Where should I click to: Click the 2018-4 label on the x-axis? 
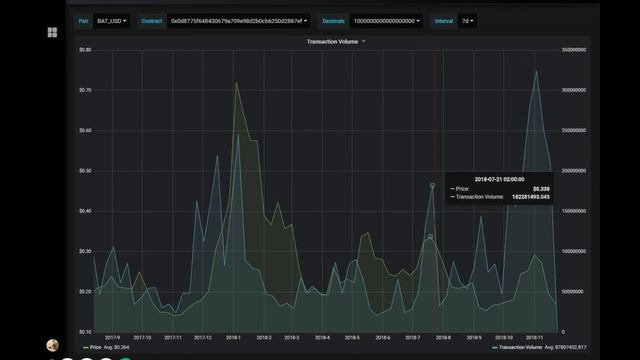[x=322, y=338]
